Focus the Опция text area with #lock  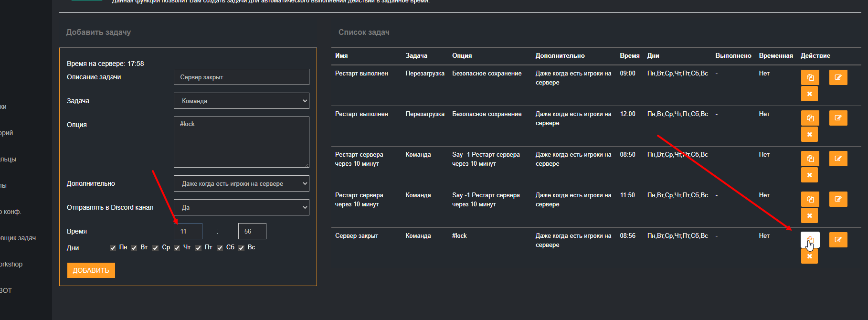click(241, 142)
